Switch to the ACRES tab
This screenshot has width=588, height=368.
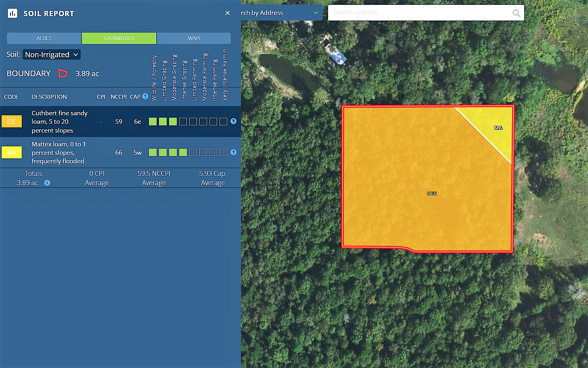44,38
